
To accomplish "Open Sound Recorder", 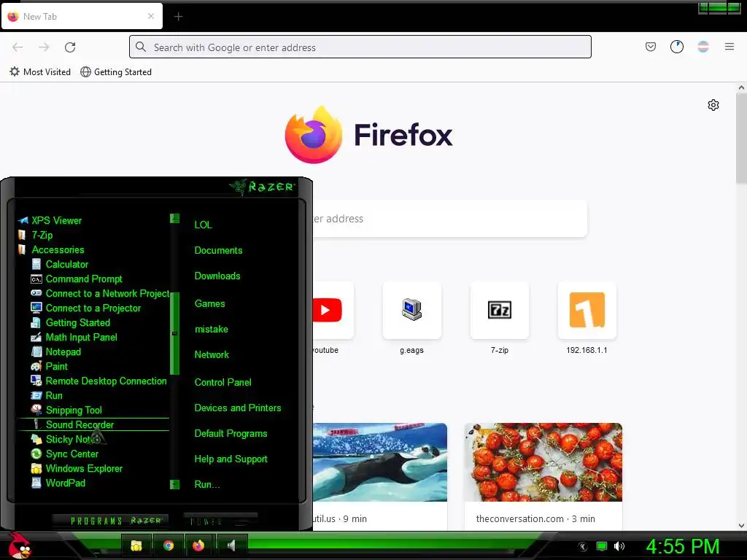I will click(93, 425).
